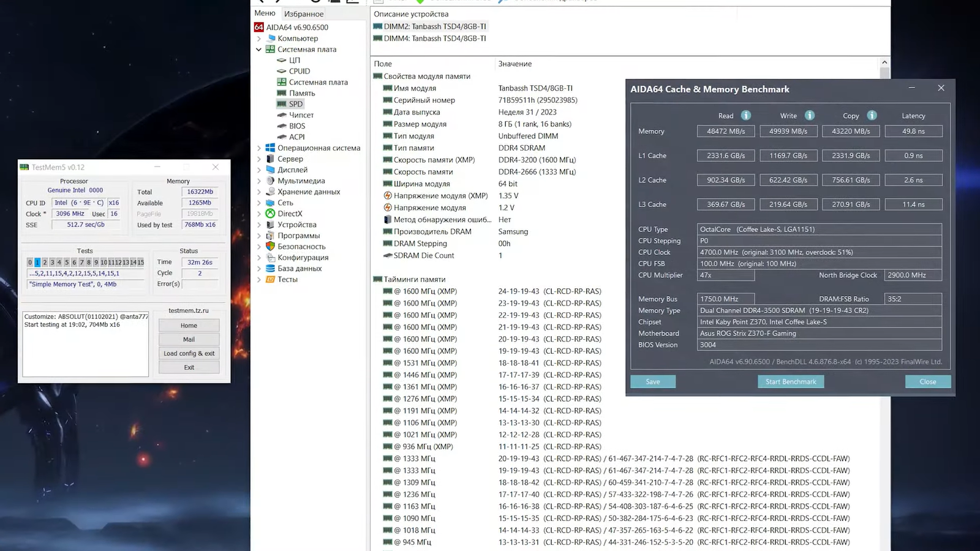This screenshot has height=551, width=980.
Task: Open the DirectX node icon
Action: pos(270,214)
